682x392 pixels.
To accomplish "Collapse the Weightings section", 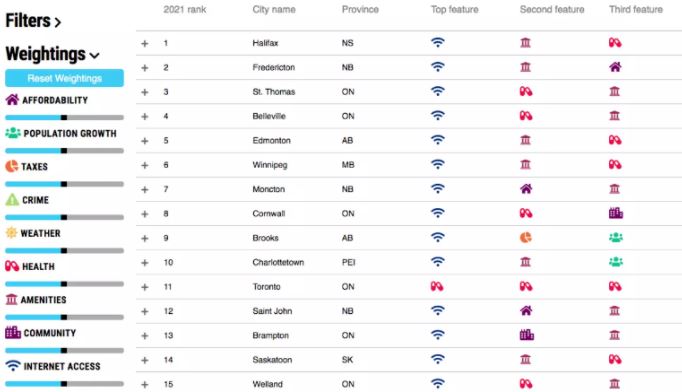I will (x=52, y=54).
